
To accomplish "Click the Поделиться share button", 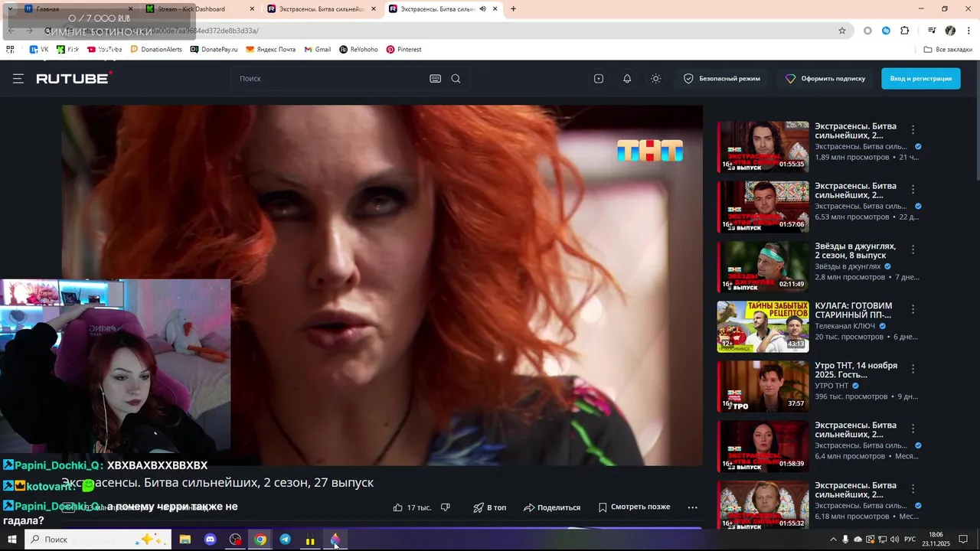I will tap(552, 507).
